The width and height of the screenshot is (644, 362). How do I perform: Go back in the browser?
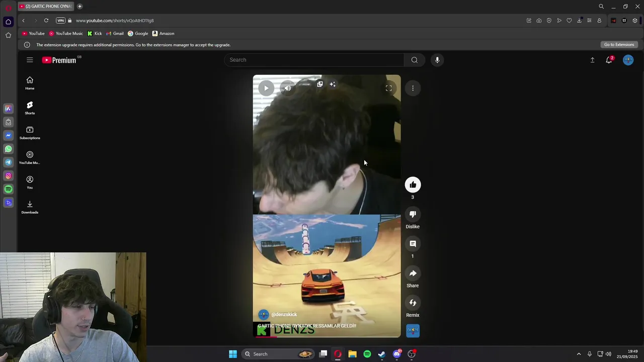point(23,21)
